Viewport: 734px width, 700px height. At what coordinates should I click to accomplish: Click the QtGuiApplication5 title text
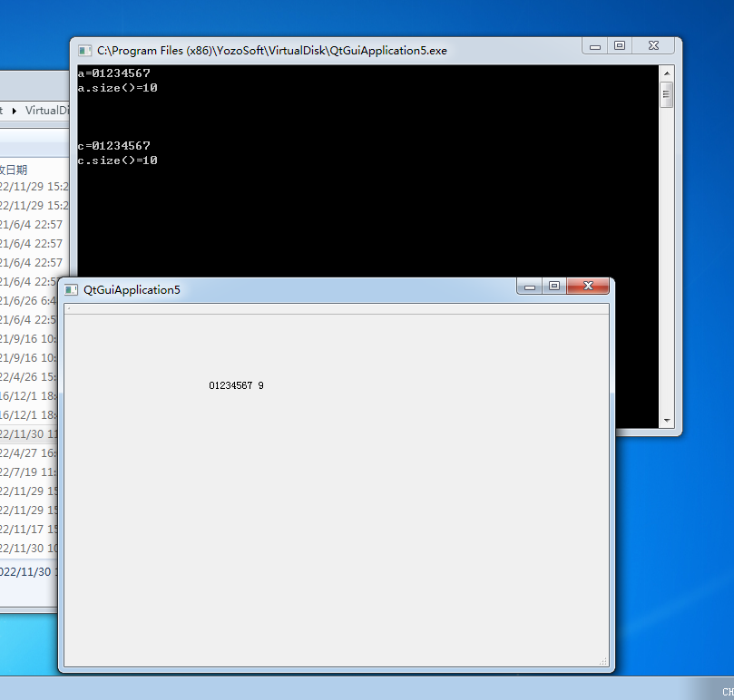pyautogui.click(x=132, y=290)
